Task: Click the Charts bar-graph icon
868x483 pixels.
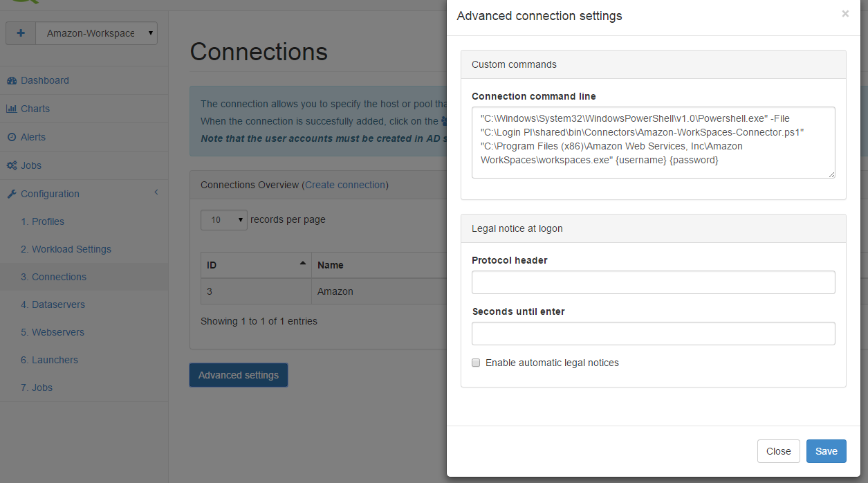Action: click(x=12, y=109)
